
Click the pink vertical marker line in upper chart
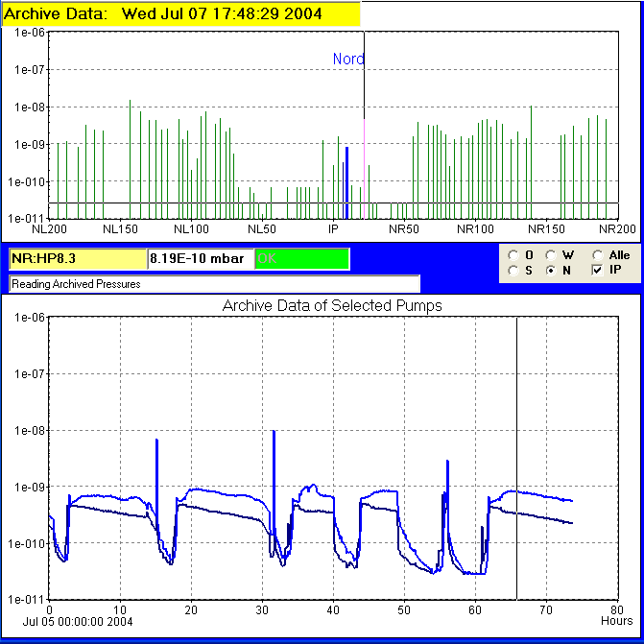[365, 169]
